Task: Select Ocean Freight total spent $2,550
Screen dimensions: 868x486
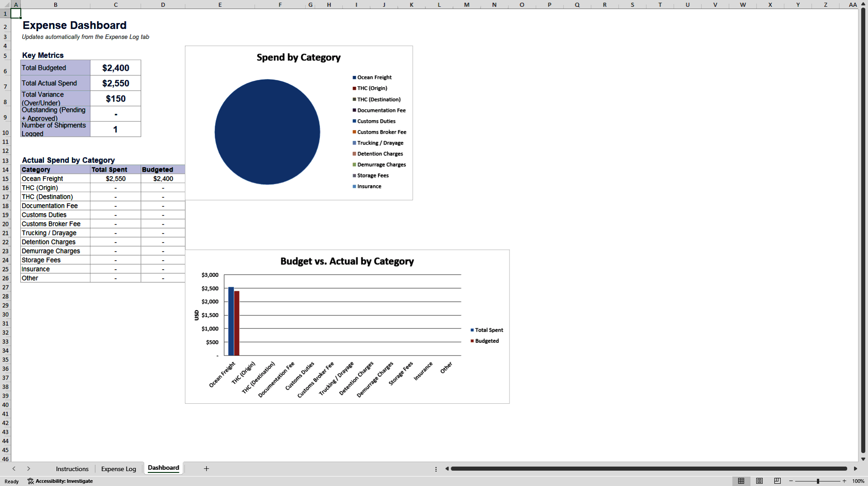Action: (x=115, y=179)
